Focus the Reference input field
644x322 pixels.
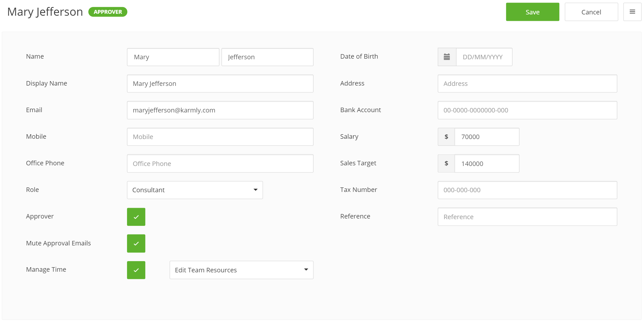(527, 217)
